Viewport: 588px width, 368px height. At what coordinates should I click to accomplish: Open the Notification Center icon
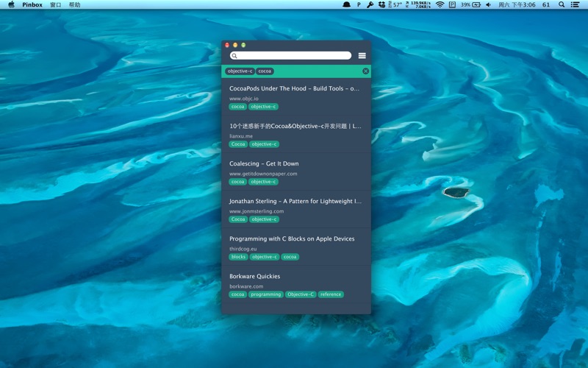pyautogui.click(x=577, y=4)
